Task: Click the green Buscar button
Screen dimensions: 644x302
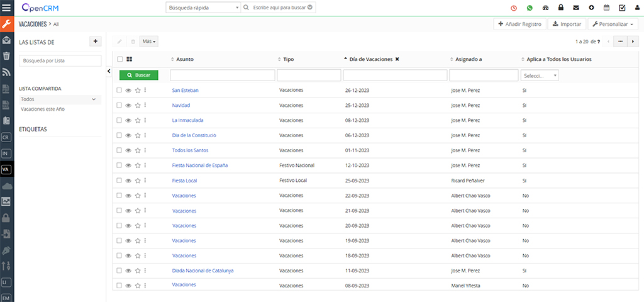Action: [139, 75]
